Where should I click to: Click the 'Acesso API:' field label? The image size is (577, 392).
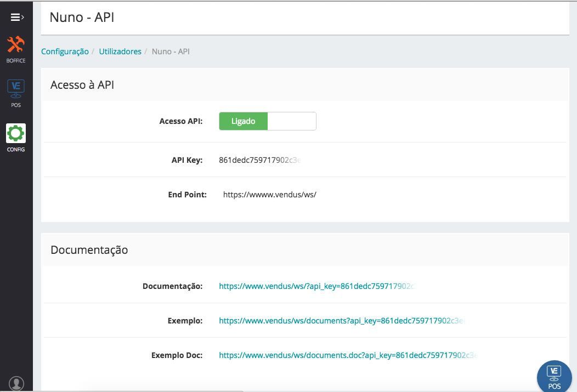181,121
